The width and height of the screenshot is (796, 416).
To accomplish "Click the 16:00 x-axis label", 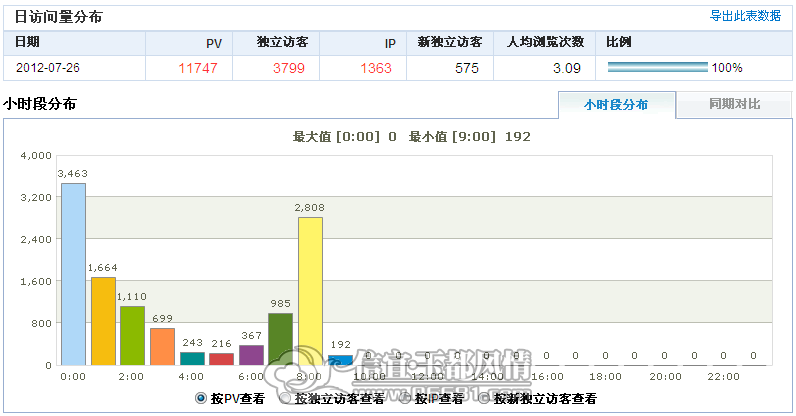I will click(x=547, y=377).
